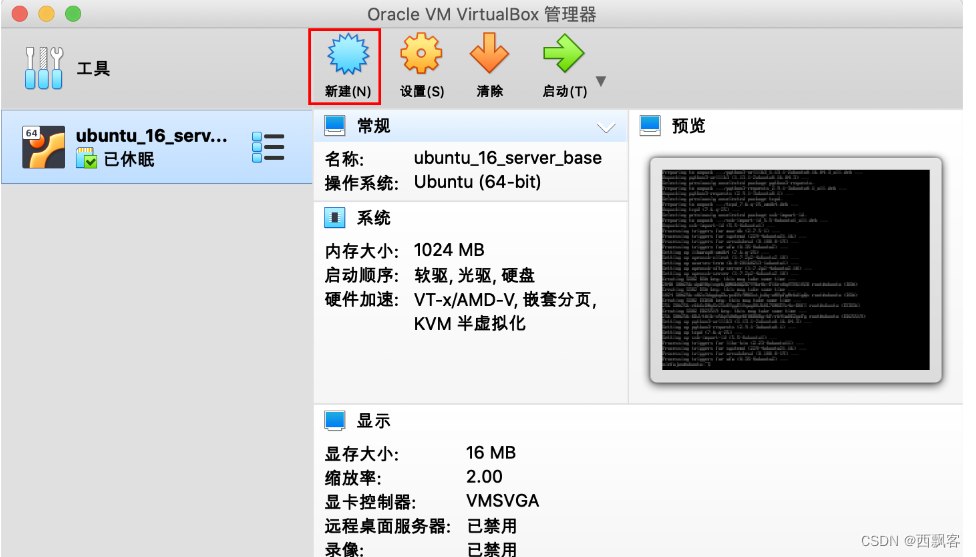Click the 显示 monitor icon
Viewport: 976px width, 557px height.
[x=335, y=421]
